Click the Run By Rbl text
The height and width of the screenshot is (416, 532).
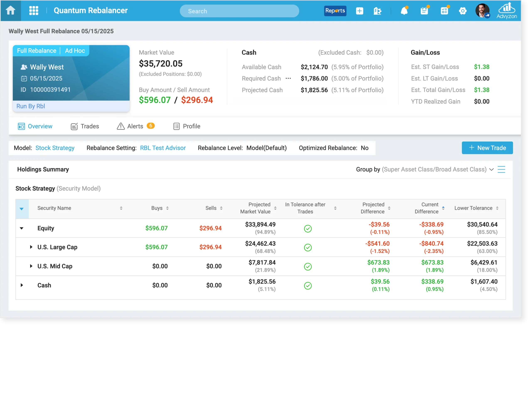coord(31,106)
